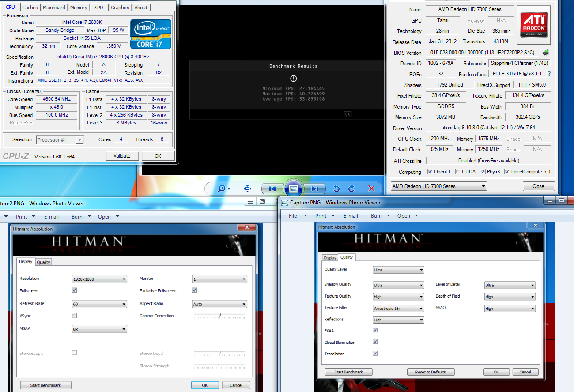Open the Level of Detail dropdown

tap(510, 285)
